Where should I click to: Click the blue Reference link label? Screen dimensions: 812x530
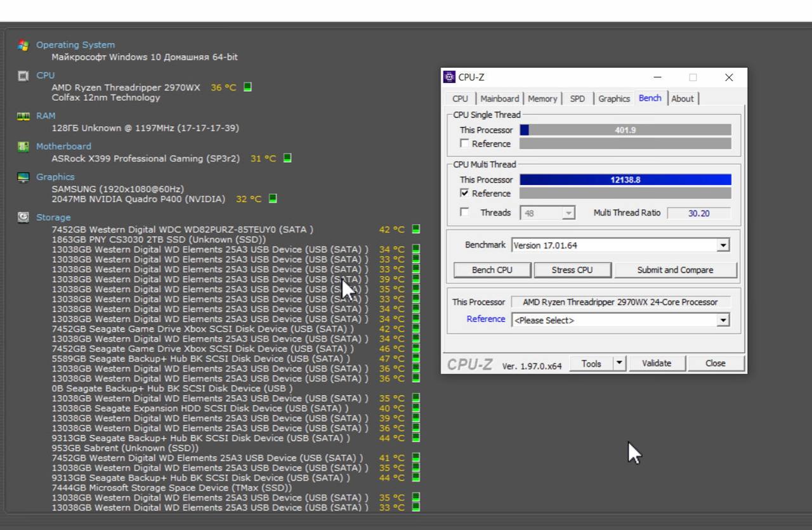pyautogui.click(x=486, y=319)
